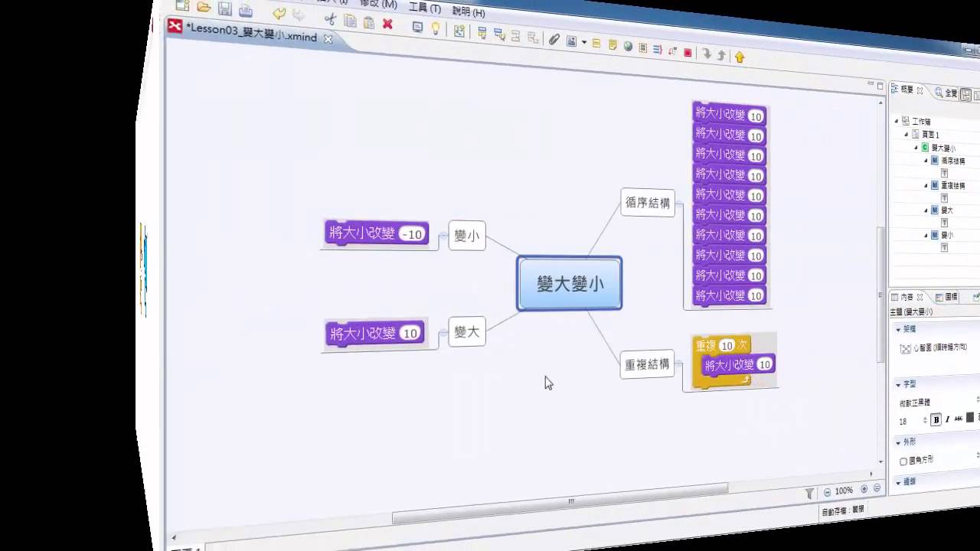This screenshot has width=980, height=551.
Task: Click the Cut scissors icon
Action: click(330, 18)
